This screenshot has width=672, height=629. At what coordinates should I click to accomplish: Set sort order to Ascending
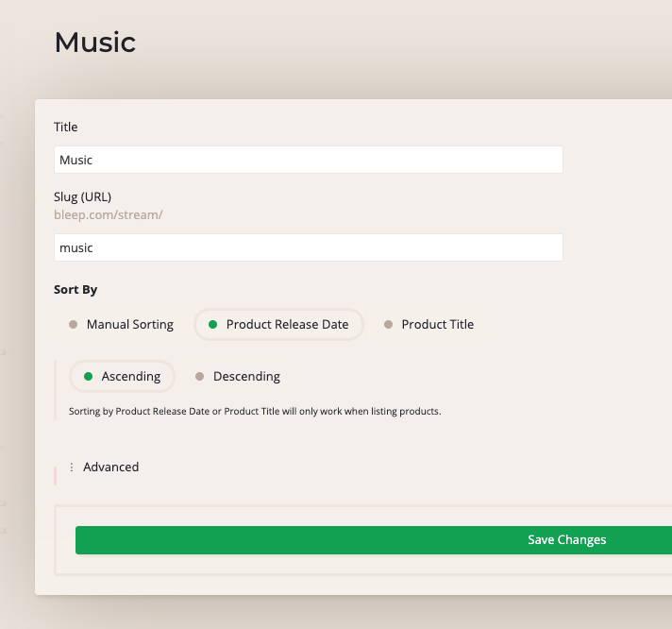click(x=130, y=377)
